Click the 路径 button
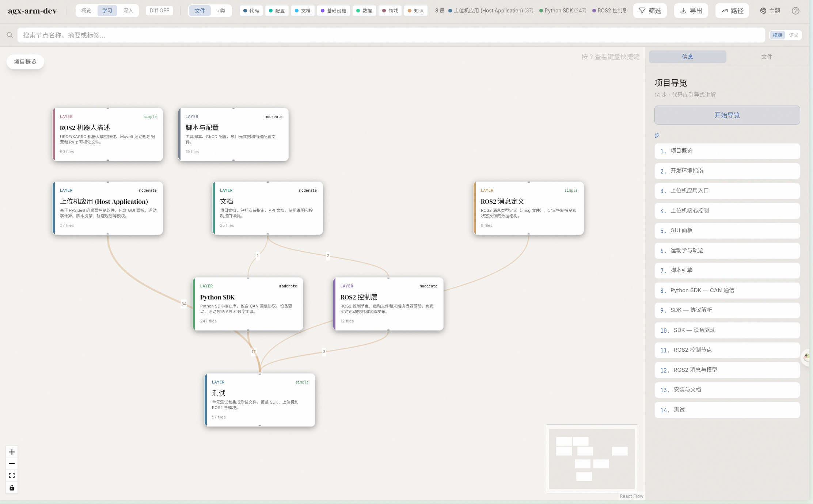The width and height of the screenshot is (813, 504). pos(732,11)
